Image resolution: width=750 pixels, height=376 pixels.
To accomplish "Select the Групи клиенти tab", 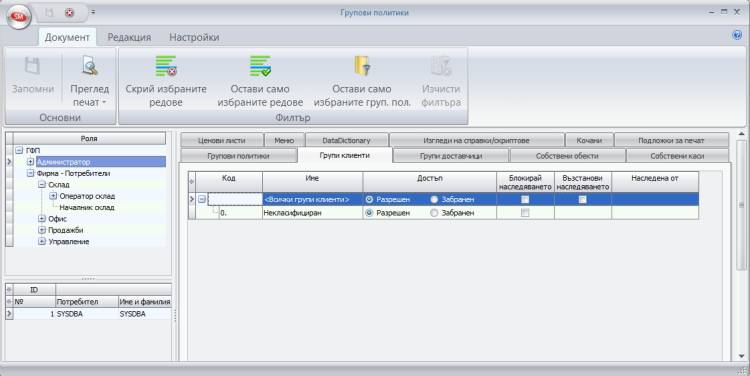I will 345,155.
